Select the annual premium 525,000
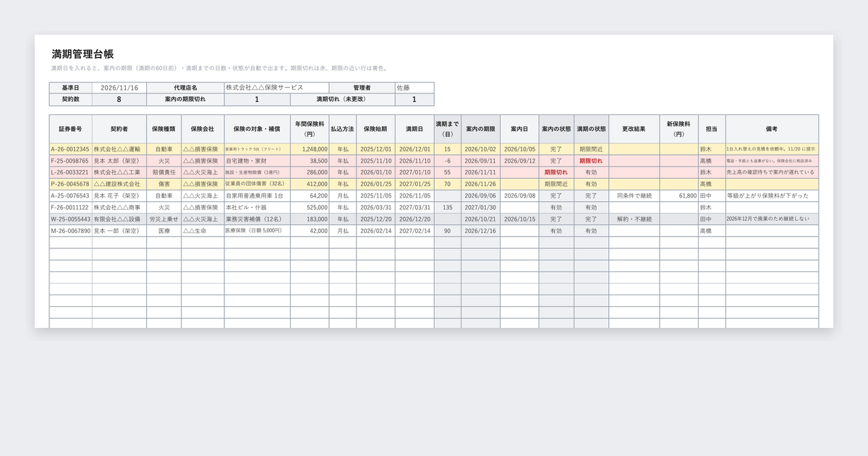868x456 pixels. (x=310, y=207)
